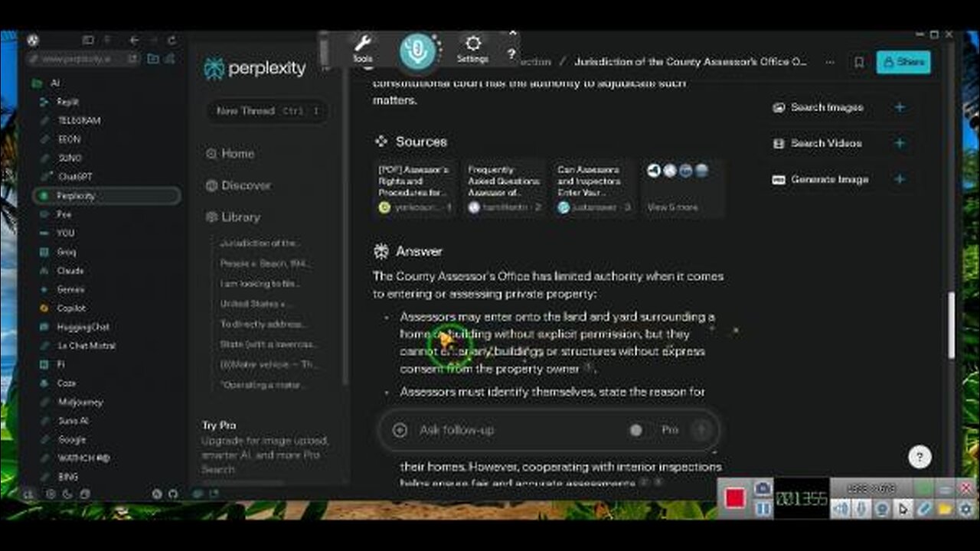Open the three-dot thread options menu
The image size is (980, 551).
tap(828, 62)
